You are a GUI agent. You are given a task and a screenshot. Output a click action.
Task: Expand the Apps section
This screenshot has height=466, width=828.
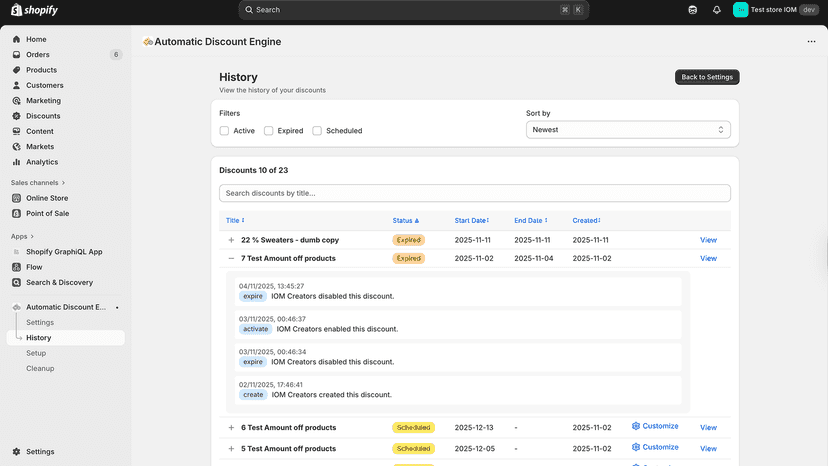[22, 236]
